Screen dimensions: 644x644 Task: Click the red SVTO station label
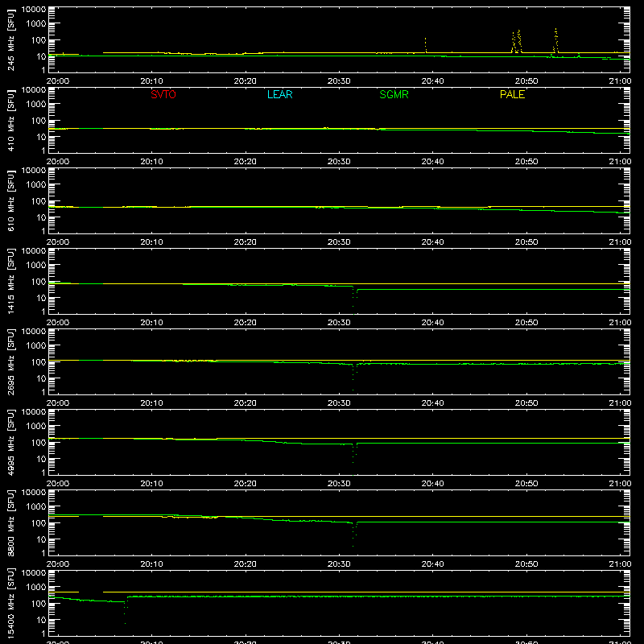tap(163, 94)
